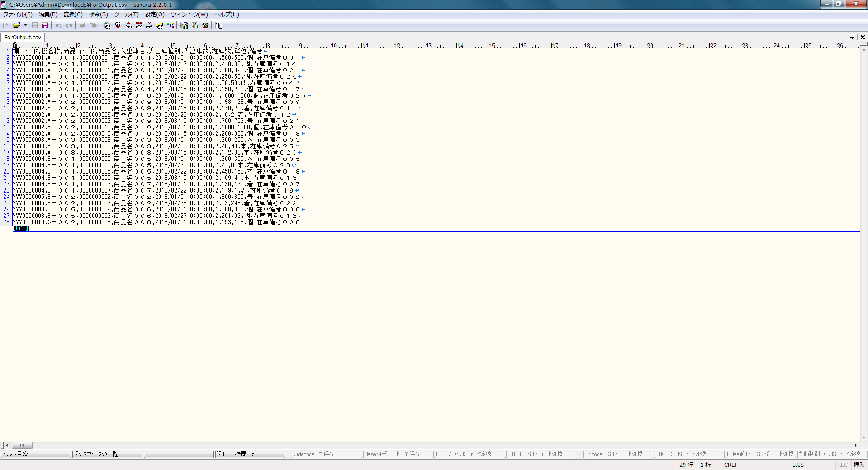Viewport: 868px width, 470px height.
Task: Click the line ending 在庫備考001
Action: [x=159, y=57]
